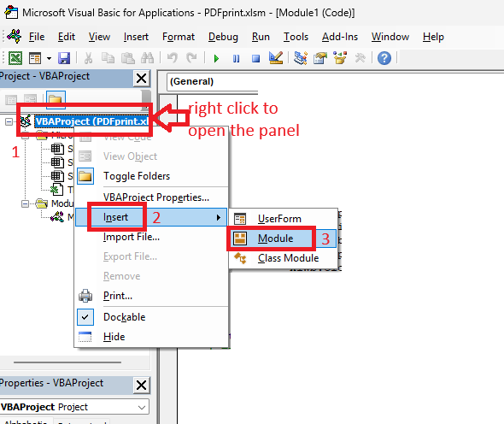Screen dimensions: 504x424
Task: Open Project Explorer toolbar icon
Action: [301, 58]
